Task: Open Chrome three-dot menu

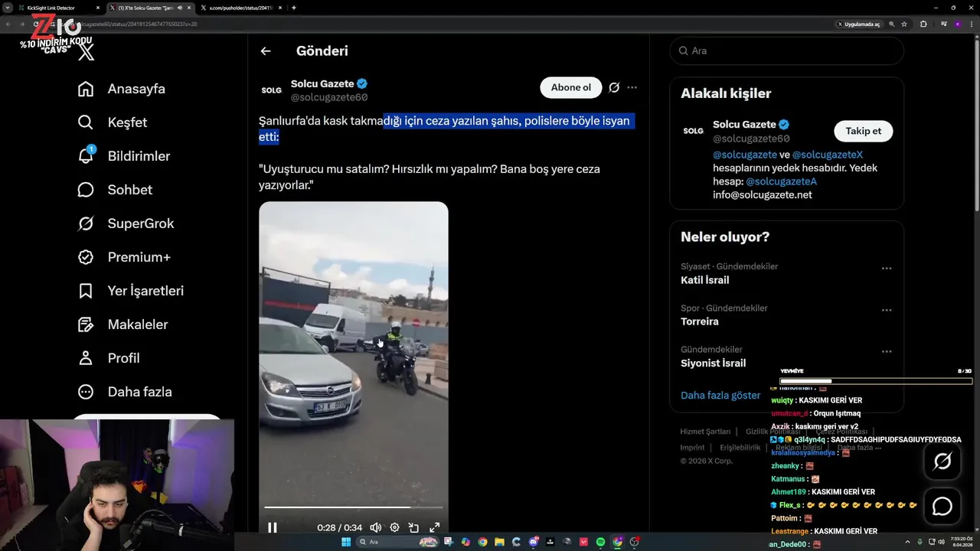Action: point(973,24)
